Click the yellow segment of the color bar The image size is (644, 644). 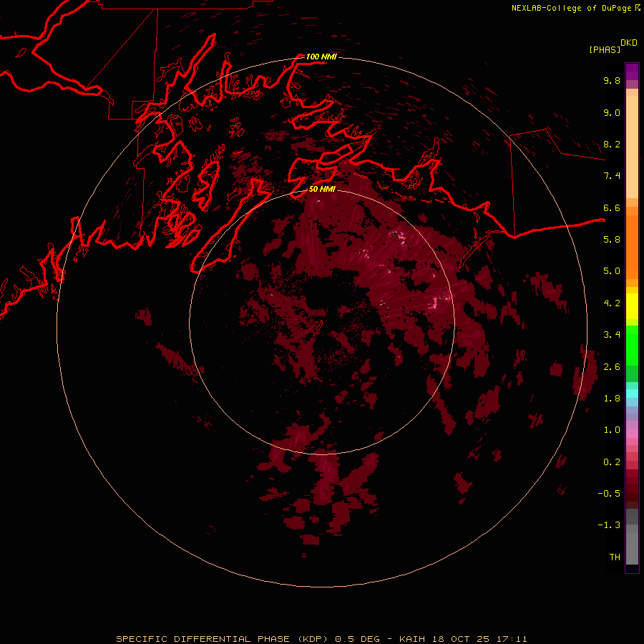tap(632, 306)
